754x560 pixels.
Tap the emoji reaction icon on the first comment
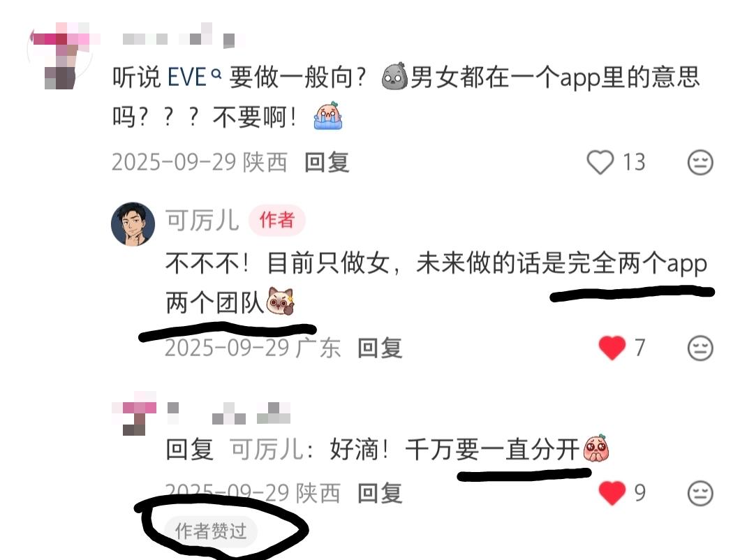700,162
